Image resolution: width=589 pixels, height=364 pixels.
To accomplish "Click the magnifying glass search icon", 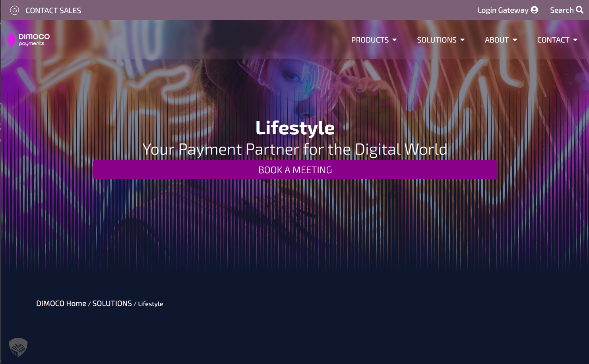I will pyautogui.click(x=580, y=10).
